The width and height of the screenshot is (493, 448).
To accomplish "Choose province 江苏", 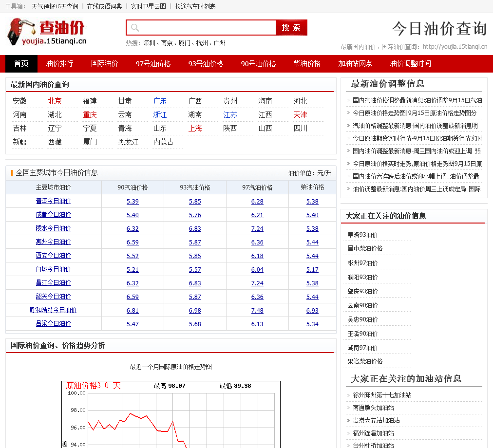I will 230,115.
